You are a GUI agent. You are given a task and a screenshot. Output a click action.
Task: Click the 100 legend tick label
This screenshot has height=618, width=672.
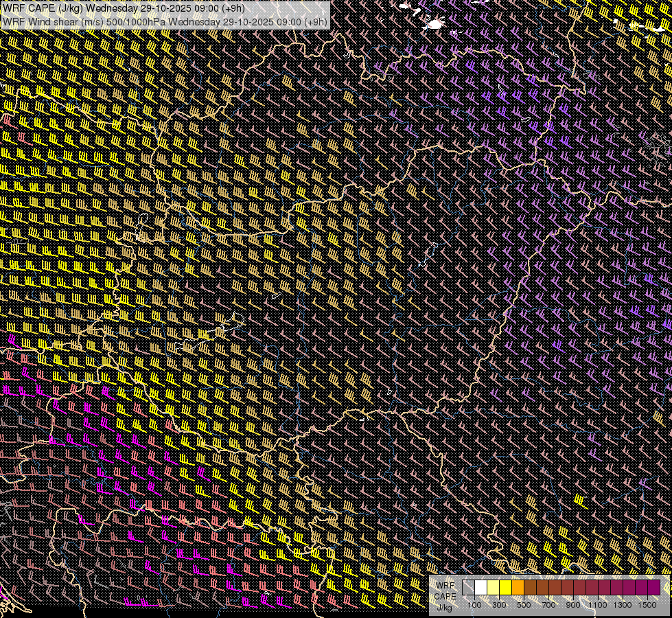[x=474, y=605]
